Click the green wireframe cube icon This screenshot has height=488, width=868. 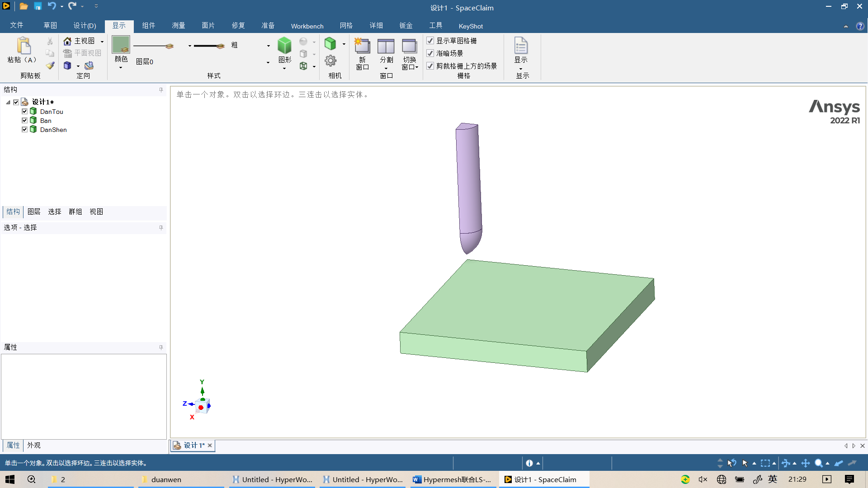(303, 66)
